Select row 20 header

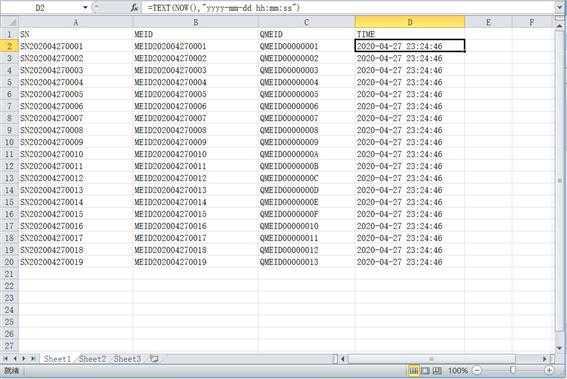click(9, 262)
